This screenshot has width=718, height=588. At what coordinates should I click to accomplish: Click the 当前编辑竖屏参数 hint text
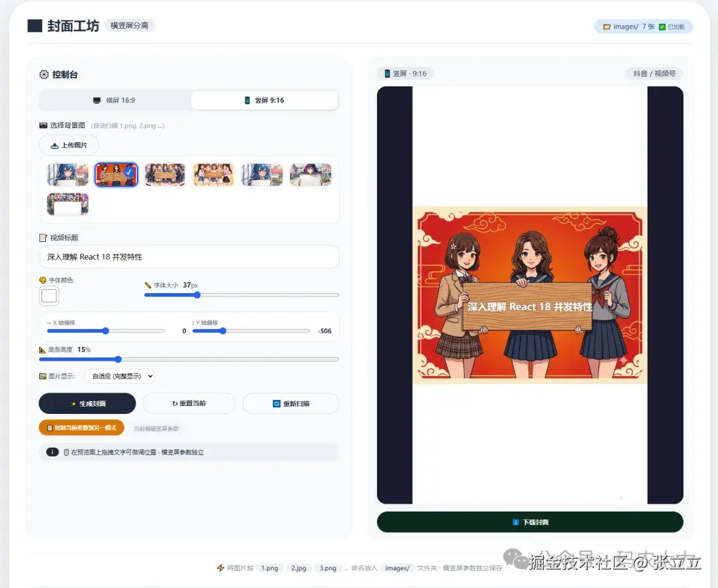(156, 429)
